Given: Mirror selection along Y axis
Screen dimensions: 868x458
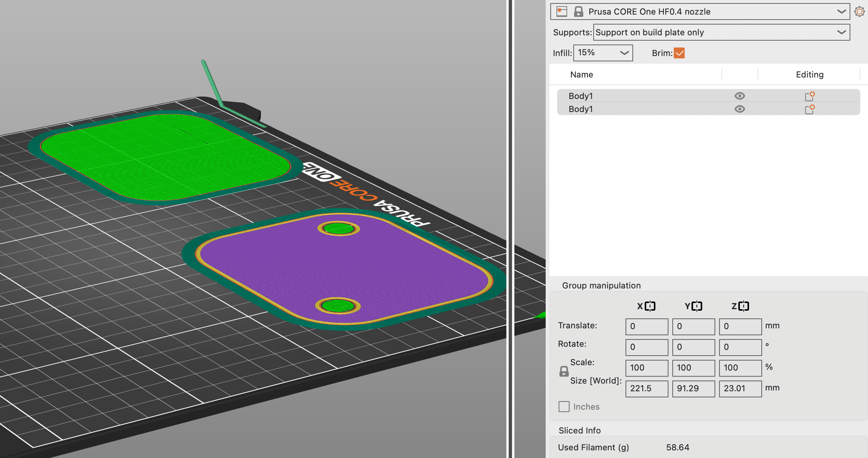Looking at the screenshot, I should (x=697, y=306).
